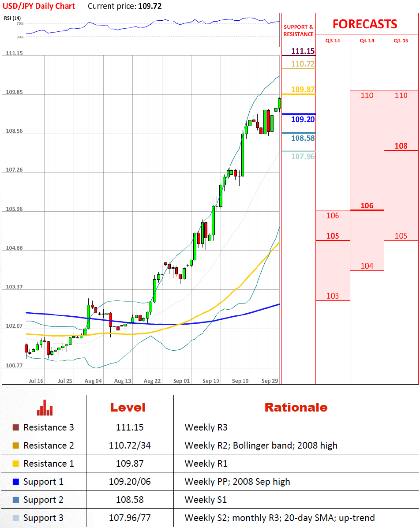
Task: Click the 103 value in Q3 14 forecast
Action: 333,296
